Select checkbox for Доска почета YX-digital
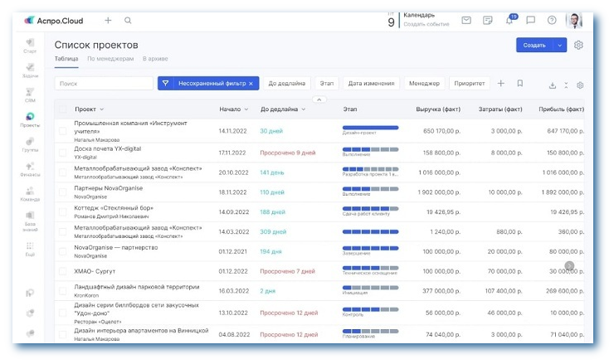 click(x=62, y=153)
